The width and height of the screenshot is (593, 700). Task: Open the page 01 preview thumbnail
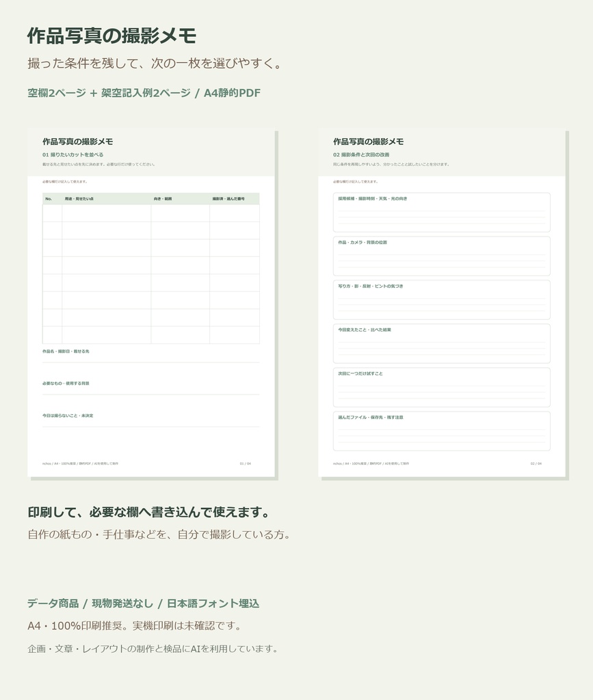coord(151,303)
